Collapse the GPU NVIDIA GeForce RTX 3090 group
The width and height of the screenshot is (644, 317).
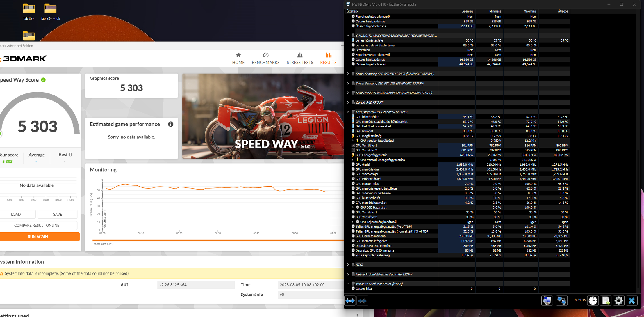pos(348,112)
